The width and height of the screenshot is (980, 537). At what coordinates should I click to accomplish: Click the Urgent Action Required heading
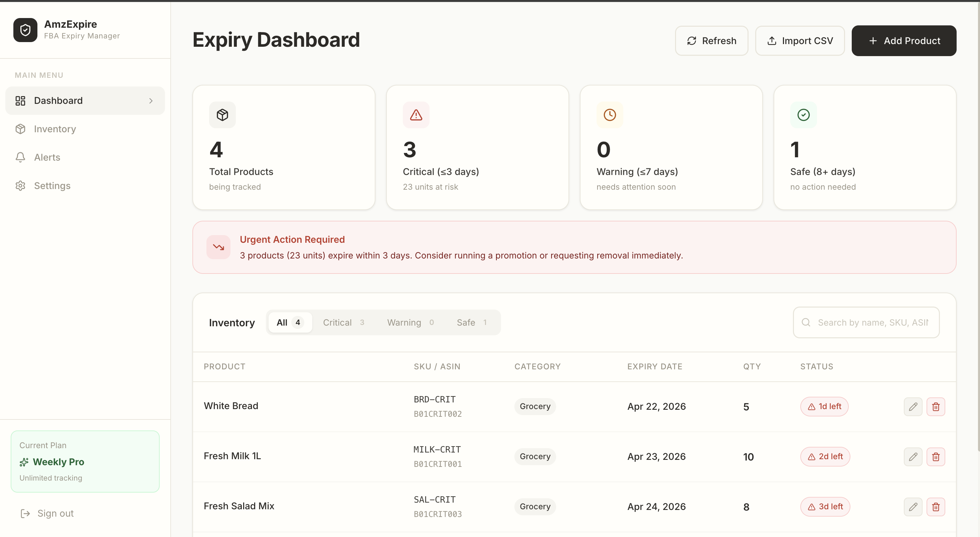[x=292, y=239]
